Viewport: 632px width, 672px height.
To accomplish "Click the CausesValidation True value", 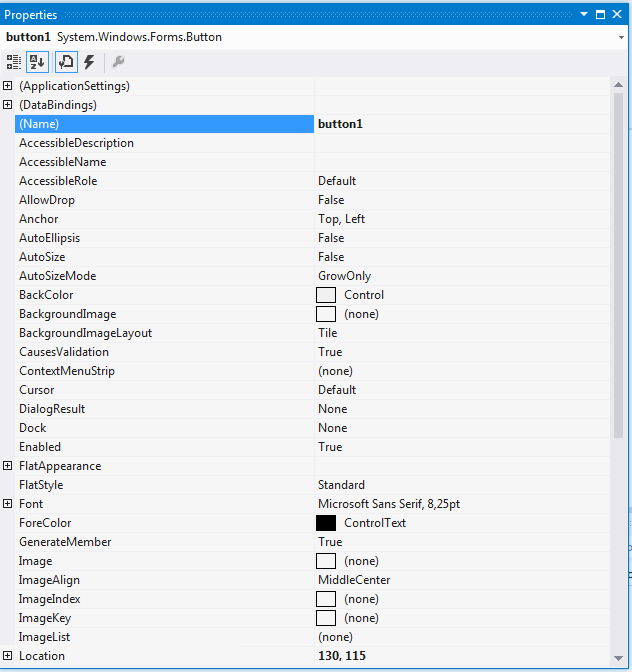I will click(330, 352).
